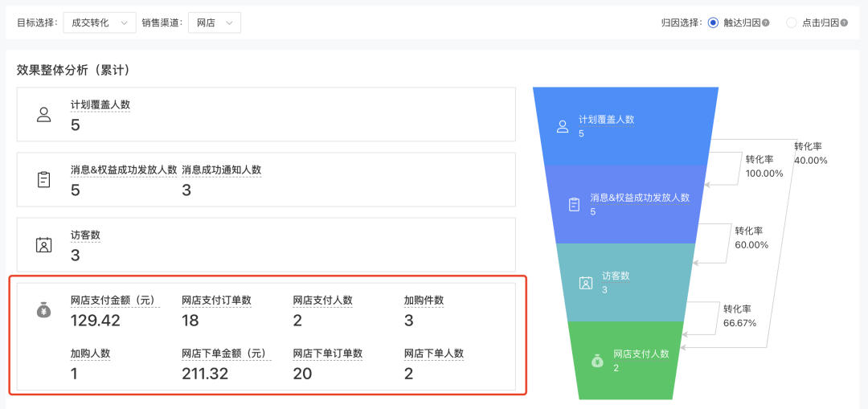868x409 pixels.
Task: Click the 访客数 label in the third card
Action: tap(85, 235)
